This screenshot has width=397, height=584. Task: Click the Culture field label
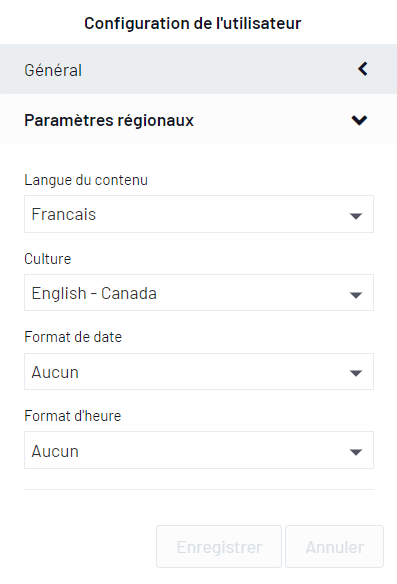pyautogui.click(x=48, y=258)
